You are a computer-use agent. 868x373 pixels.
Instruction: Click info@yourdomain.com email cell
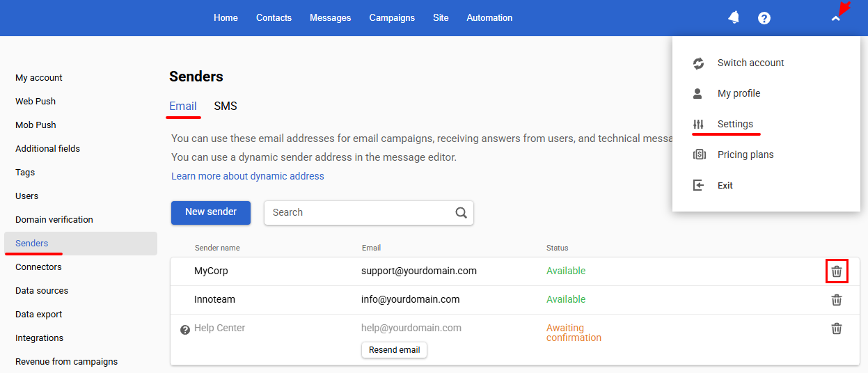point(411,300)
